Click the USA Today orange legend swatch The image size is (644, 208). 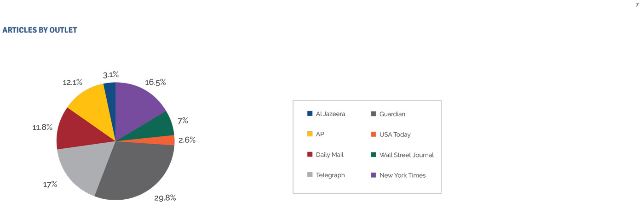pyautogui.click(x=374, y=134)
